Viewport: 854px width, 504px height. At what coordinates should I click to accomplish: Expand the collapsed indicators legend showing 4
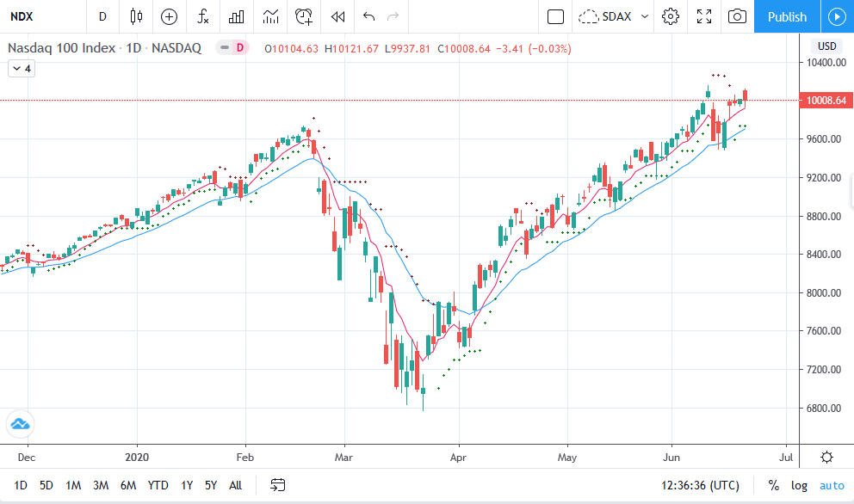pos(22,69)
